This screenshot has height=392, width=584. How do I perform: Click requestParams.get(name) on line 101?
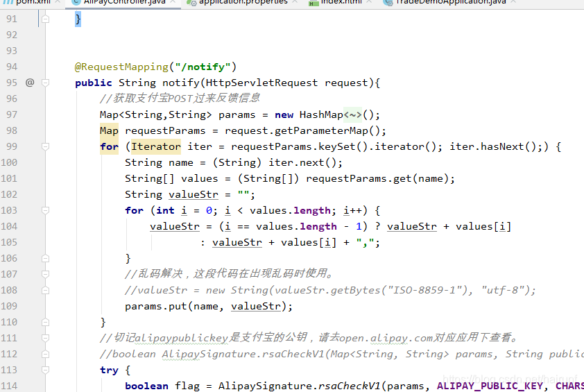tap(377, 179)
